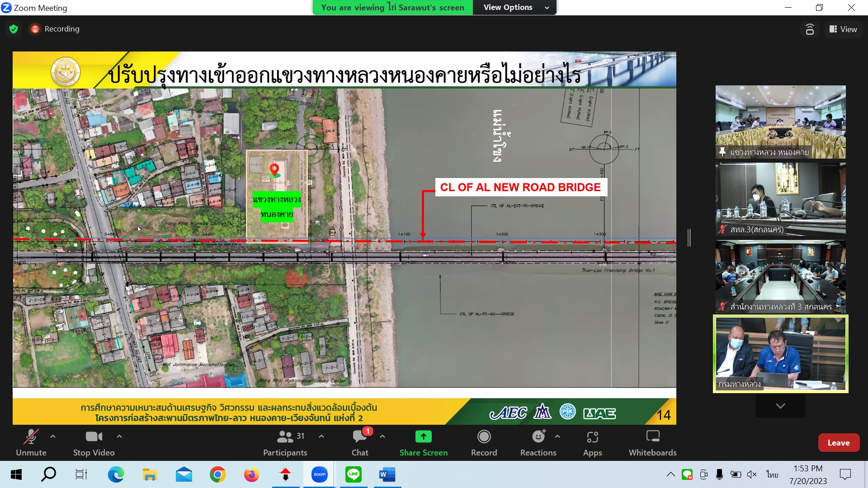Expand video options arrow beside Stop Video
The height and width of the screenshot is (488, 868).
coord(119,436)
